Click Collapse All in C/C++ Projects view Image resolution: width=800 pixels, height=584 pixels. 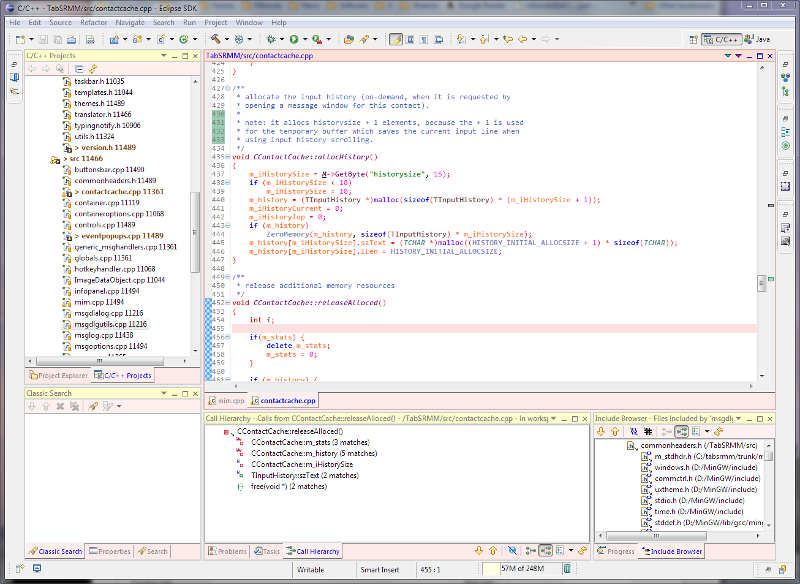click(79, 69)
